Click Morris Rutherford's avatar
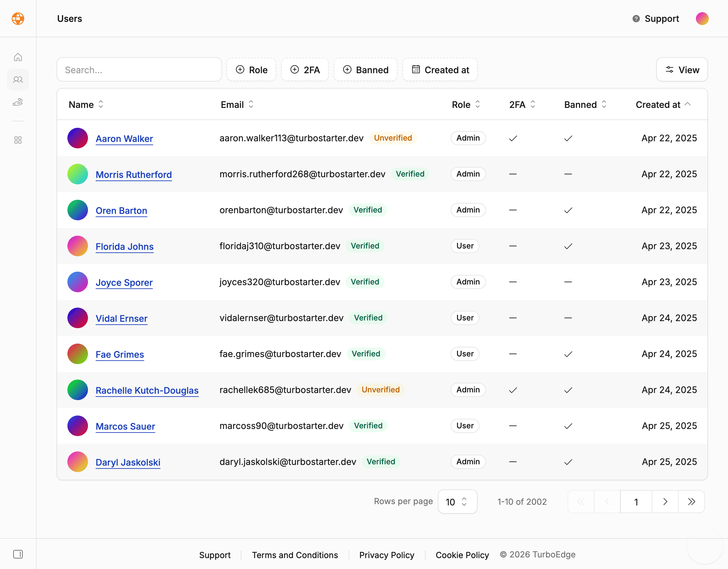 (77, 174)
